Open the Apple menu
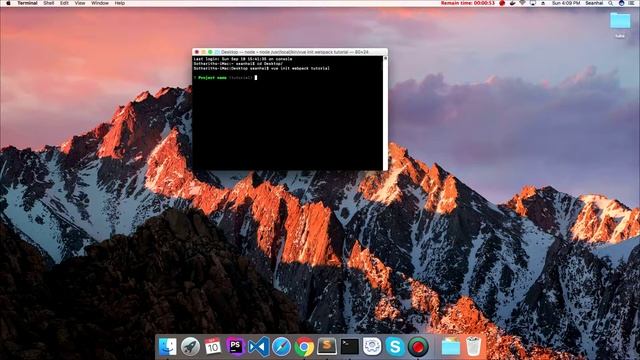The height and width of the screenshot is (360, 640). [x=8, y=3]
